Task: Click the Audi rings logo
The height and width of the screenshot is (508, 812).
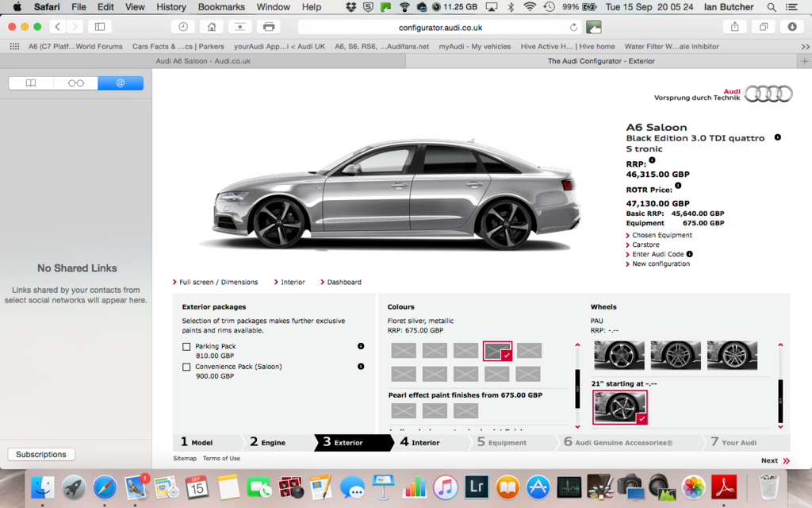Action: pyautogui.click(x=768, y=94)
